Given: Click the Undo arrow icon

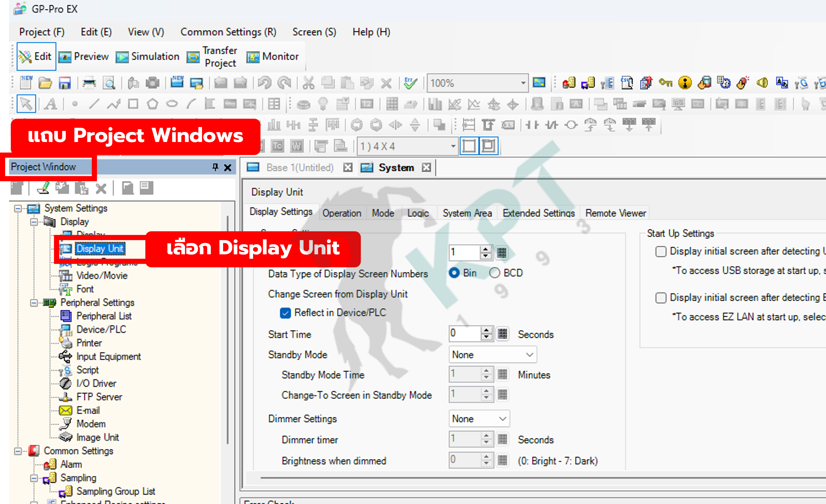Looking at the screenshot, I should 265,83.
